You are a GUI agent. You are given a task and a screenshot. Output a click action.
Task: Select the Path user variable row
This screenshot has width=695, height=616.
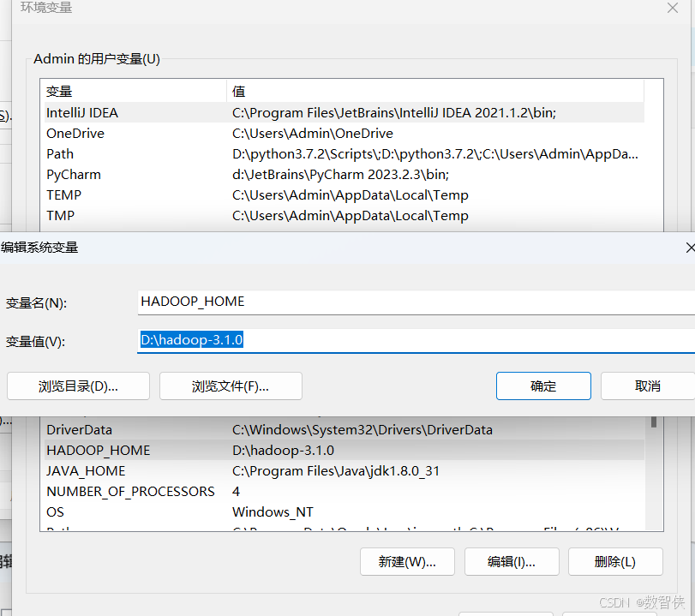point(129,153)
